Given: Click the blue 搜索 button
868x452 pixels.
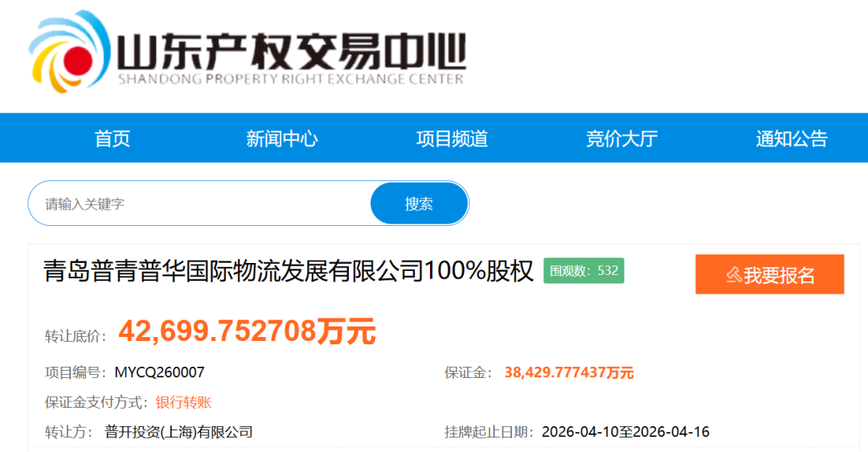Looking at the screenshot, I should click(x=419, y=203).
